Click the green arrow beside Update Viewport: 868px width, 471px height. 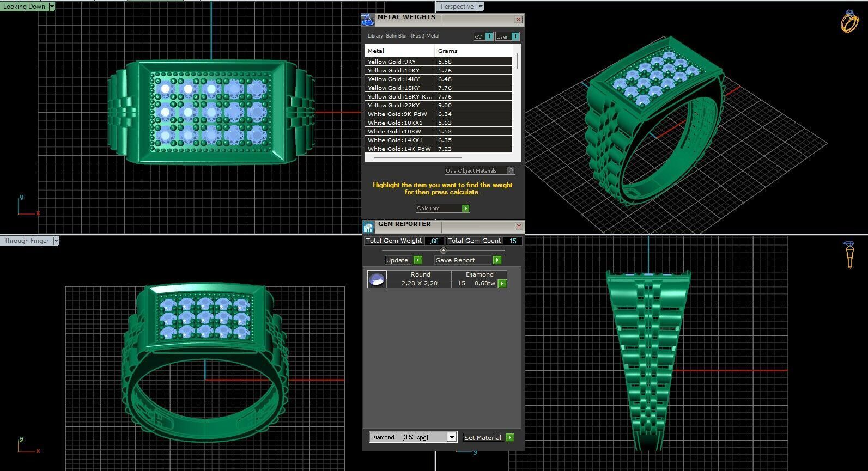[x=417, y=260]
